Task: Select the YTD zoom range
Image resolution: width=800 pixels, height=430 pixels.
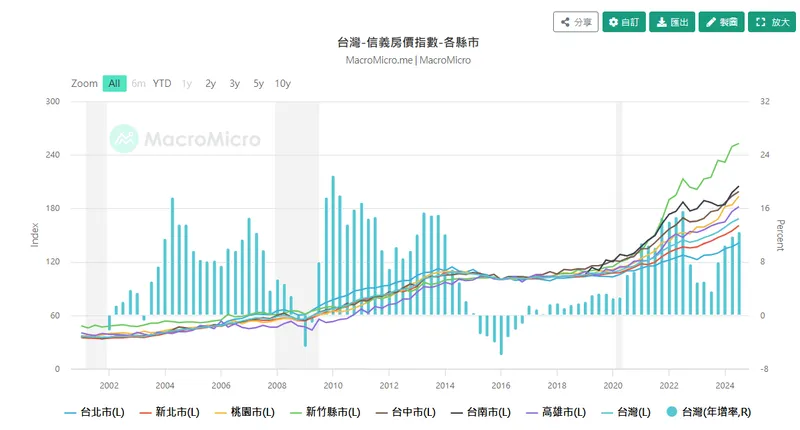Action: pyautogui.click(x=162, y=83)
